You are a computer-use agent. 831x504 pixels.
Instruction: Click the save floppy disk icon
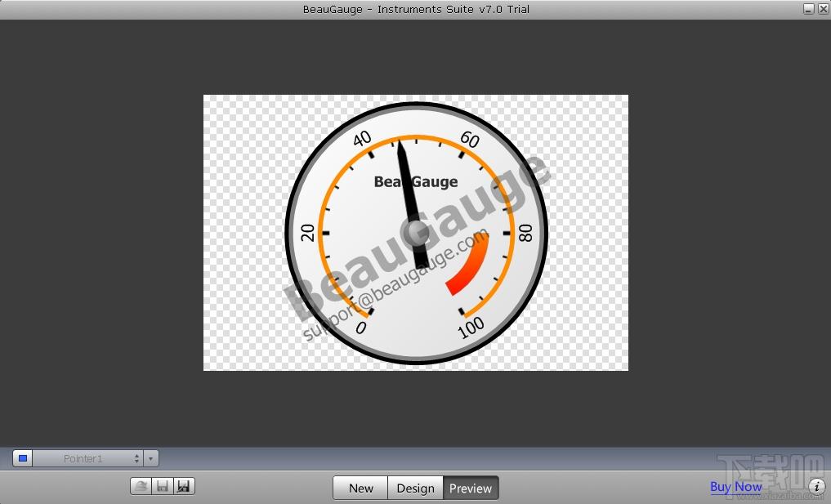pos(163,486)
